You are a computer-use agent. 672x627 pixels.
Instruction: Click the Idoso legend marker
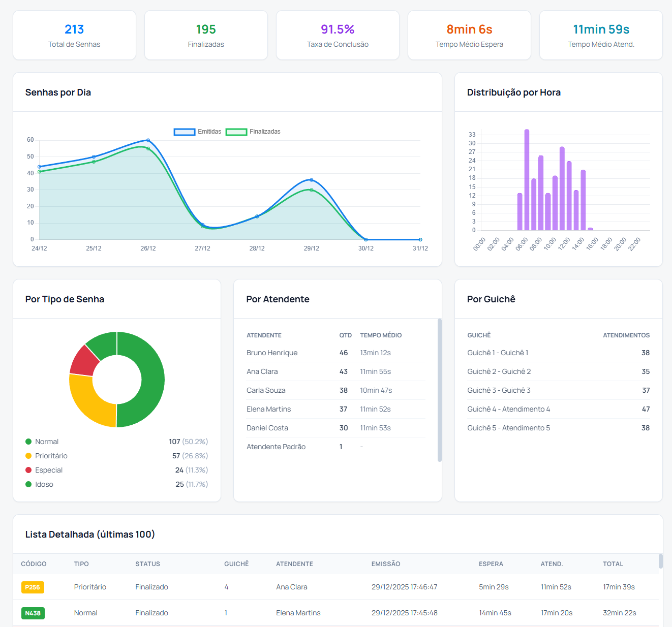pyautogui.click(x=28, y=484)
